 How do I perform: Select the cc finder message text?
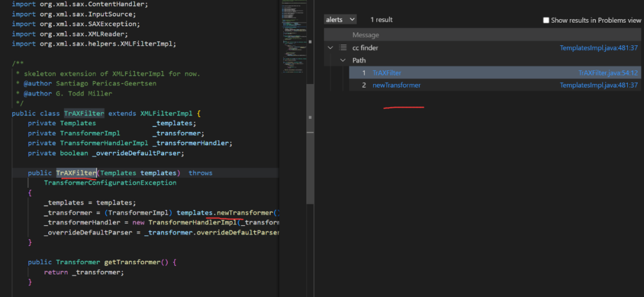pos(365,48)
